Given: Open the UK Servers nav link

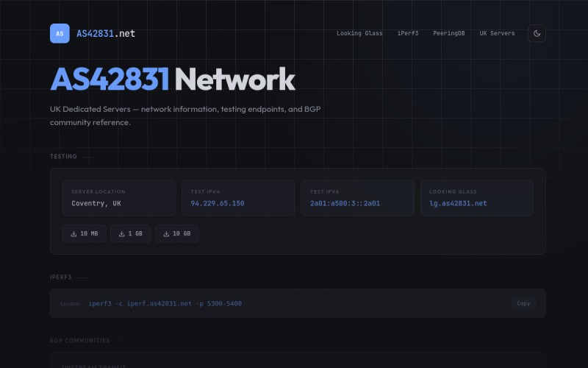Looking at the screenshot, I should pos(497,33).
